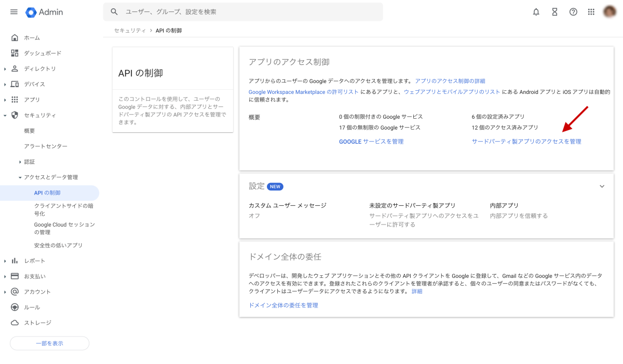Image resolution: width=623 pixels, height=364 pixels.
Task: Click the ホーム home icon
Action: coord(15,37)
